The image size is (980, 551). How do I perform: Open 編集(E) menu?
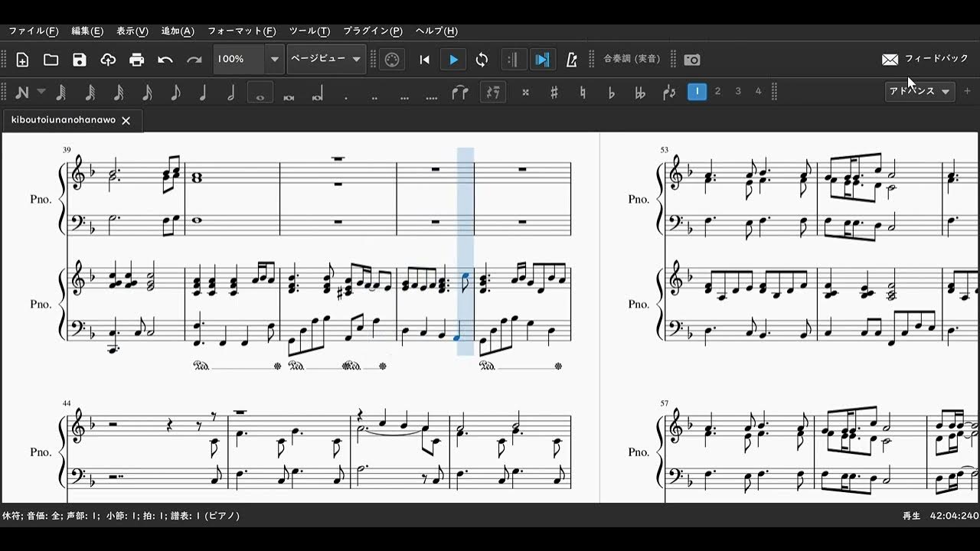(87, 31)
